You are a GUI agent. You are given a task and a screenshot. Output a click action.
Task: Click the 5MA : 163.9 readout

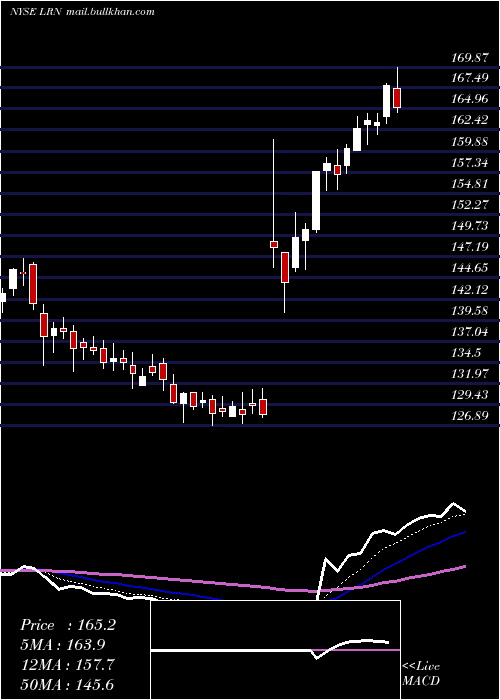point(63,645)
